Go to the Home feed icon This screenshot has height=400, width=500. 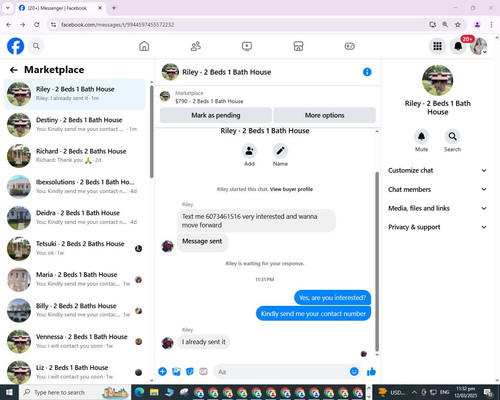pos(144,46)
